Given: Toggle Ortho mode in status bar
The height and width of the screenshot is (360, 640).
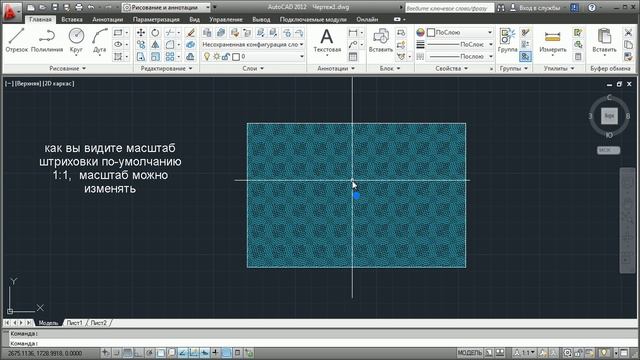Looking at the screenshot, I should [139, 353].
